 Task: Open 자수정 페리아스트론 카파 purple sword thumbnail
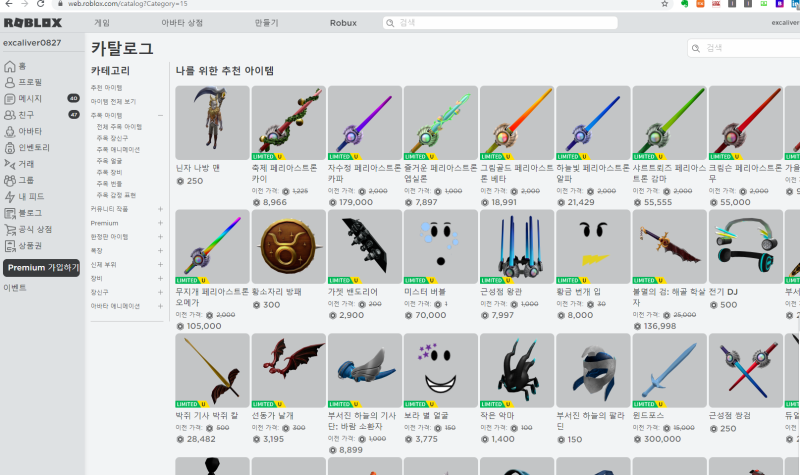click(365, 122)
